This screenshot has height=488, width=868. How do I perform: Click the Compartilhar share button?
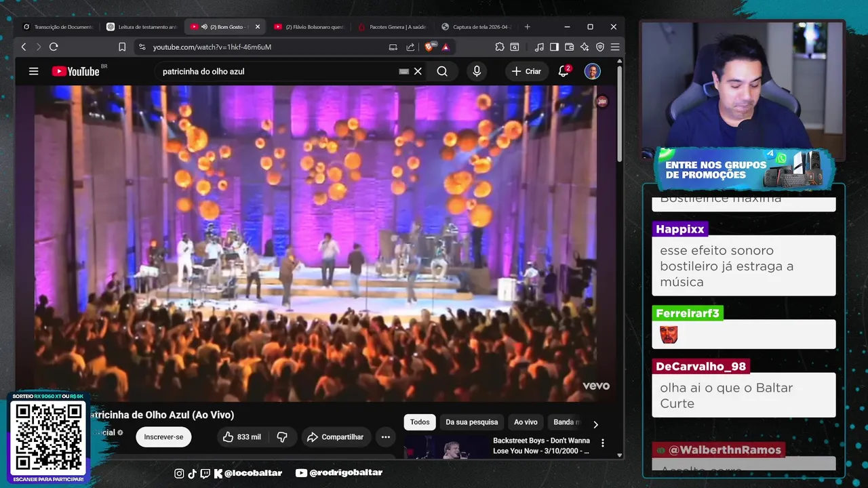coord(336,437)
